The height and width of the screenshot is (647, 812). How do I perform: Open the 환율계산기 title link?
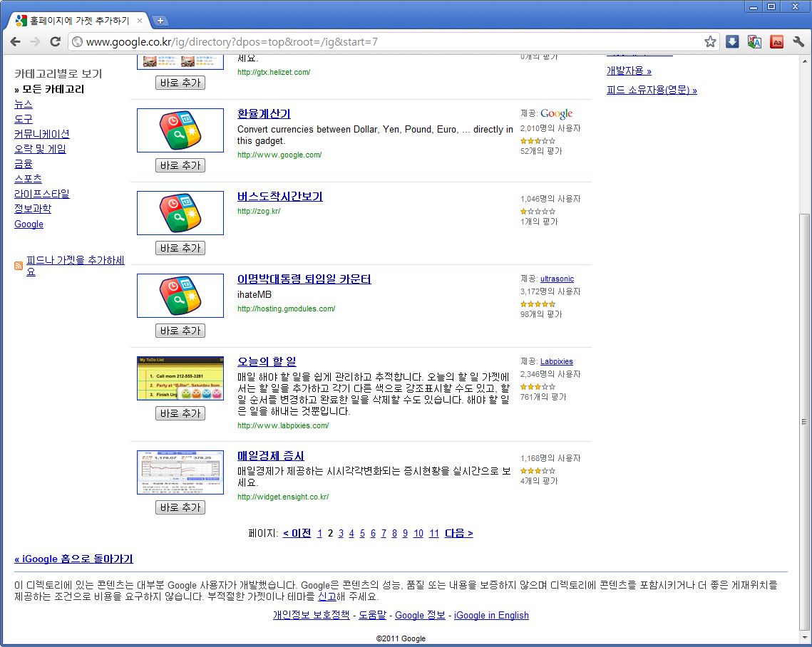point(264,114)
